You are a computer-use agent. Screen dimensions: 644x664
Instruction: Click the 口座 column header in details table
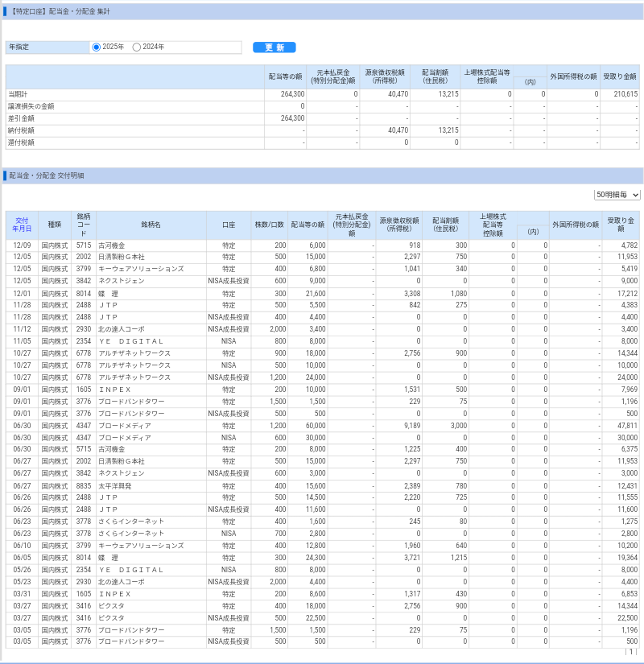(229, 225)
